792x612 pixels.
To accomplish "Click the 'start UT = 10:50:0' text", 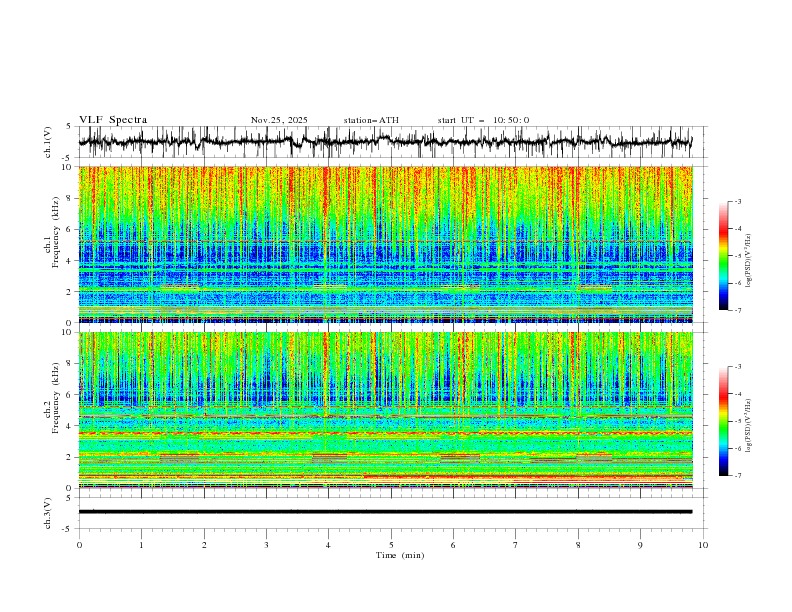I will [483, 120].
